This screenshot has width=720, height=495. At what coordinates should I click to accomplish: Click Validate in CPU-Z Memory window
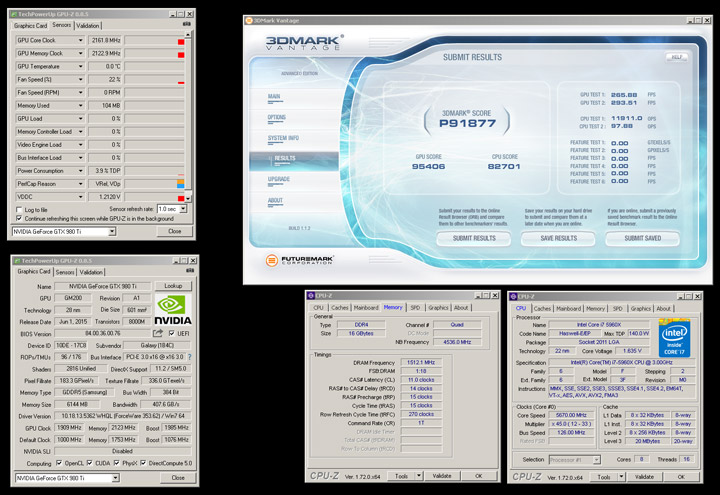tap(442, 476)
